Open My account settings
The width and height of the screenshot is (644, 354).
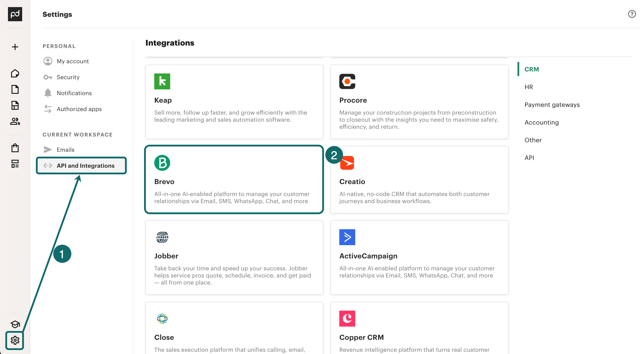72,61
